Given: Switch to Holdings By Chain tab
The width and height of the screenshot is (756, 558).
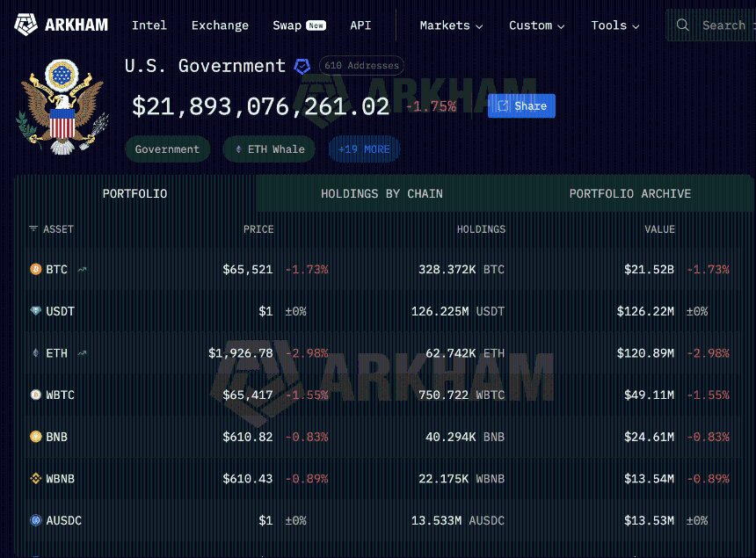Looking at the screenshot, I should click(x=382, y=193).
